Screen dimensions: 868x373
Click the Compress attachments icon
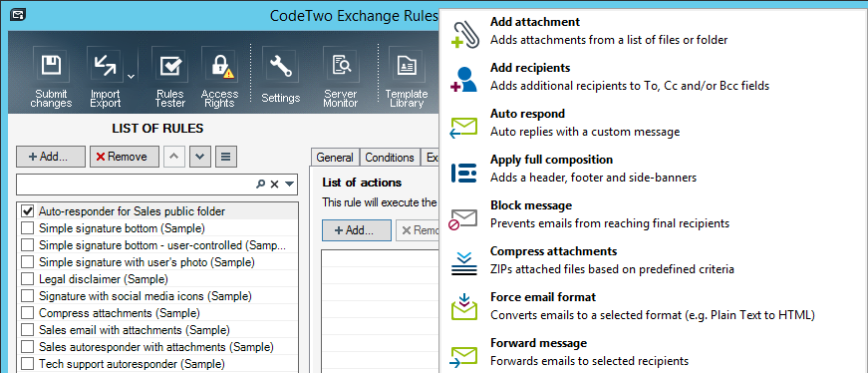[x=463, y=264]
